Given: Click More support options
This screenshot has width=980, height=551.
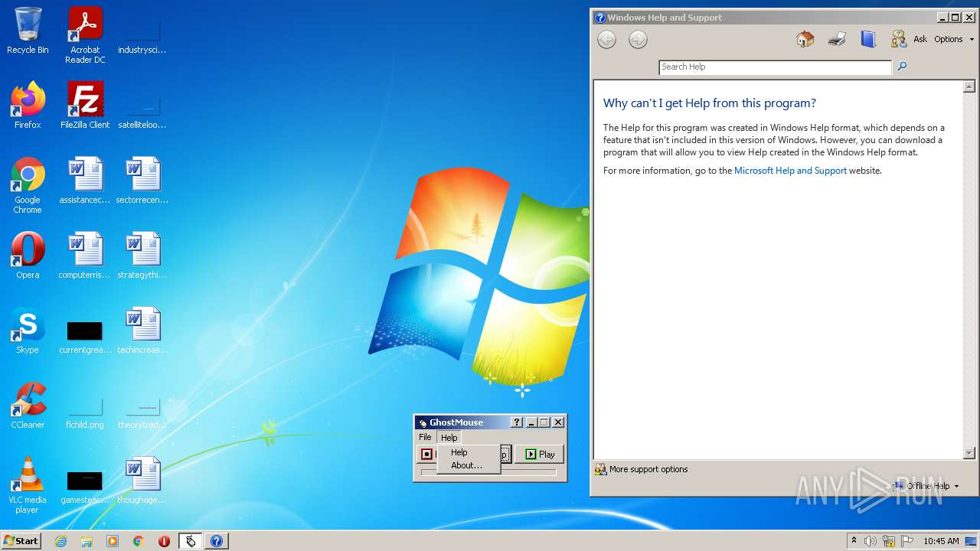Looking at the screenshot, I should tap(642, 469).
